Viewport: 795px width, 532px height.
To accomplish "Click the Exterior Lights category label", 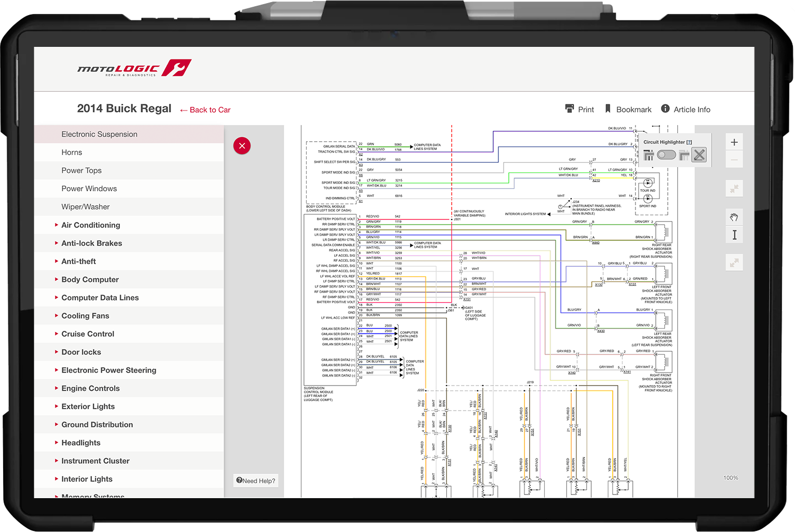I will click(88, 406).
